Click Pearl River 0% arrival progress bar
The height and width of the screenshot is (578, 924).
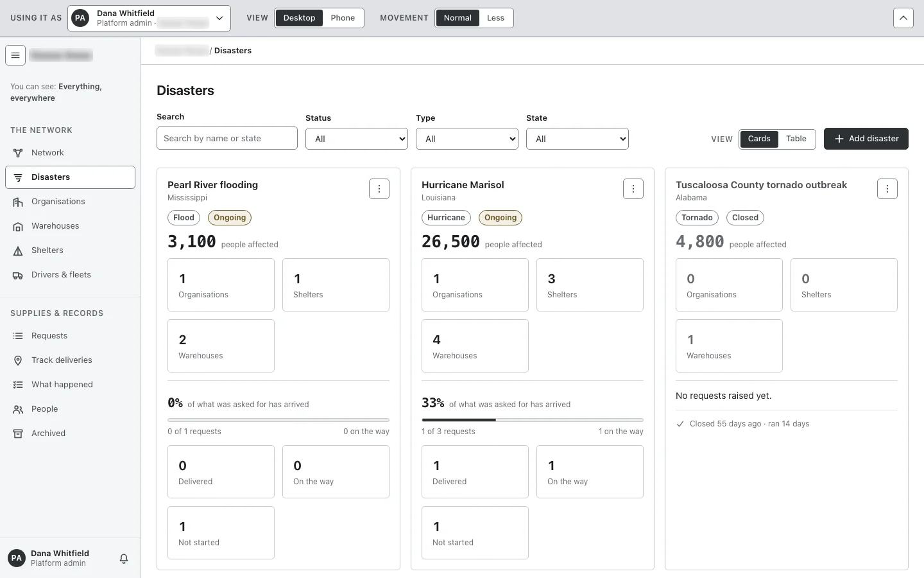point(278,420)
